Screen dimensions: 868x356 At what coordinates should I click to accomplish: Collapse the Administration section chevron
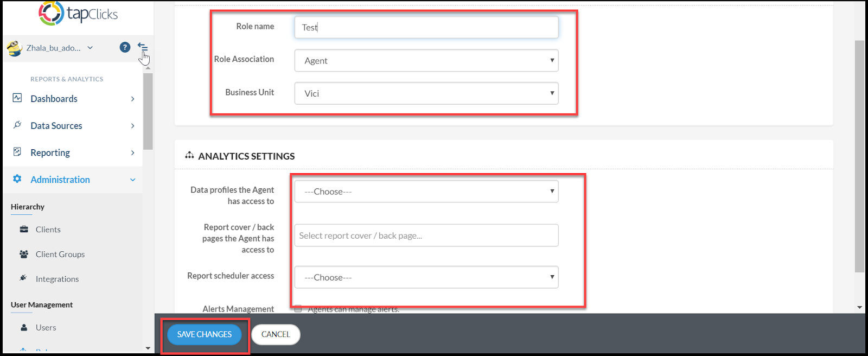pos(133,180)
